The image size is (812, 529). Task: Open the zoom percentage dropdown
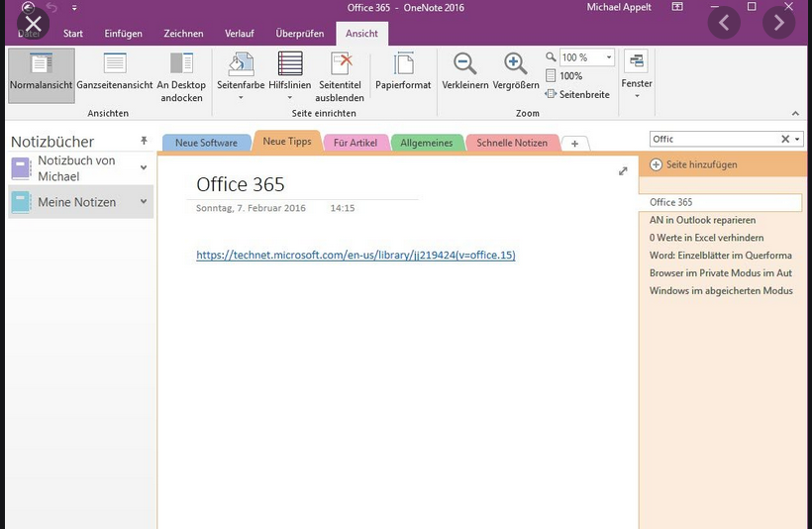coord(609,57)
